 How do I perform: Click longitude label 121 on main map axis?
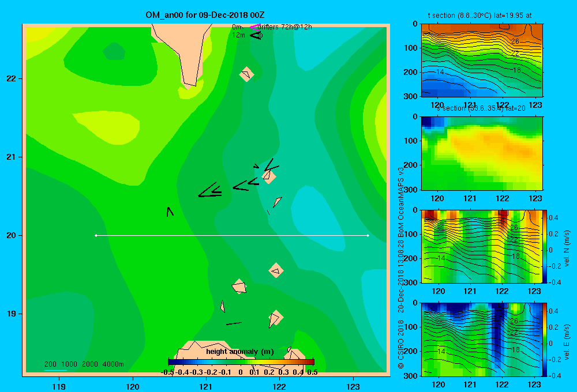click(206, 386)
